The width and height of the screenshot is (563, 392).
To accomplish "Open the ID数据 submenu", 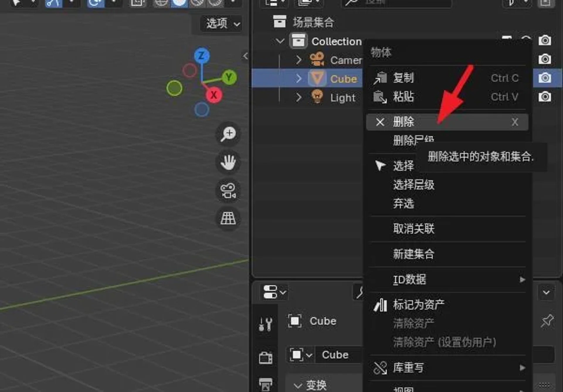I will pos(409,280).
